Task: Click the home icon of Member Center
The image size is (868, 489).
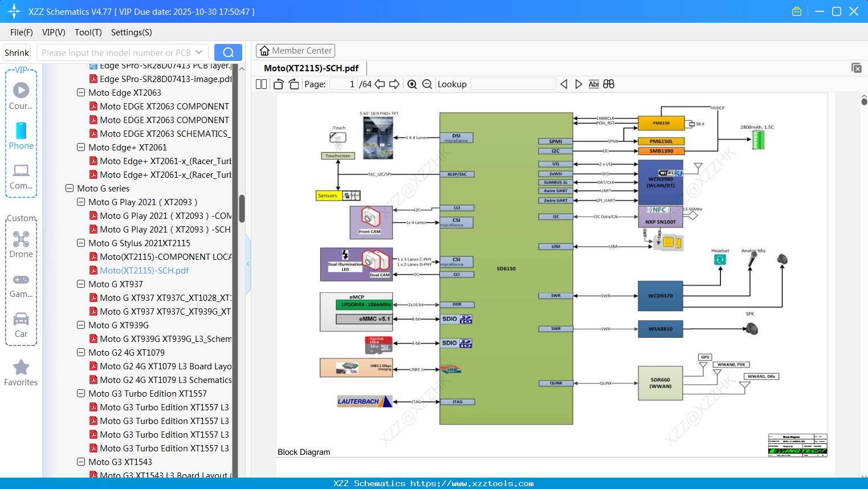Action: click(x=264, y=51)
